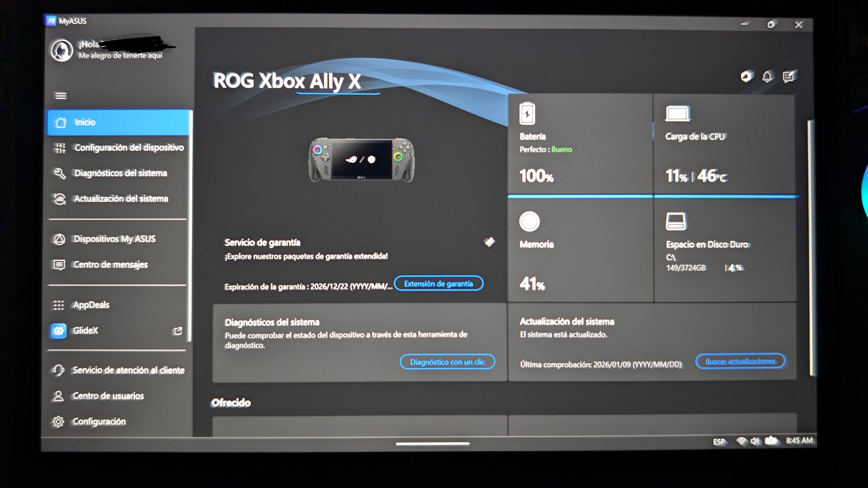Open Wi-Fi network icon in system tray
Image resolution: width=868 pixels, height=488 pixels.
point(741,441)
